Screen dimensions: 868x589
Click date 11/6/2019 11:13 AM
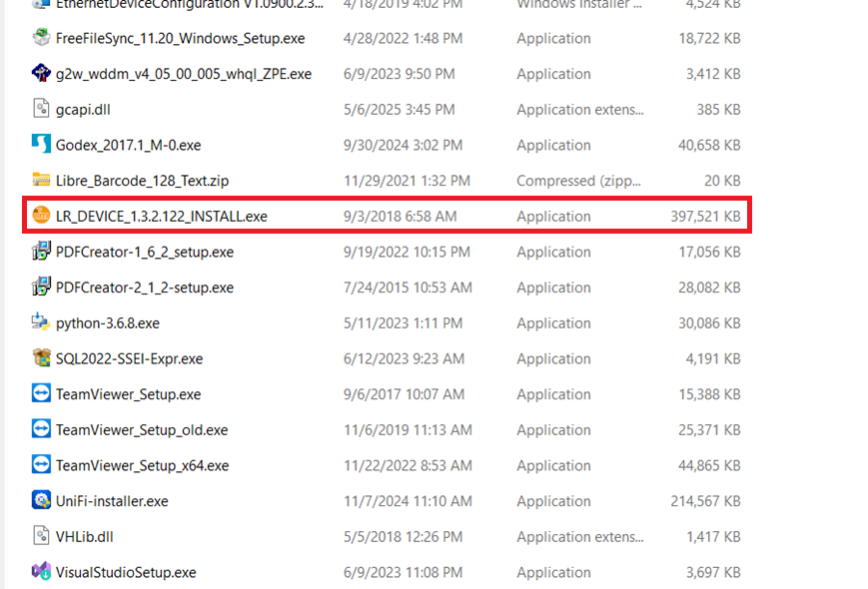(408, 429)
